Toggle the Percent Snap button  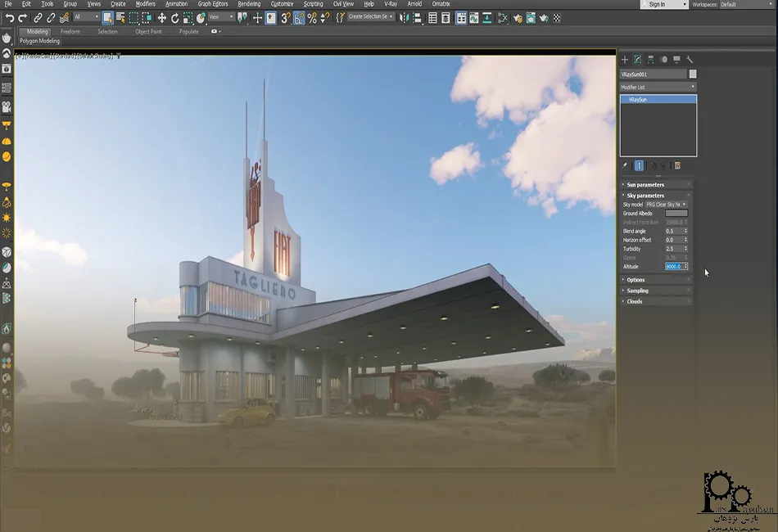(x=312, y=17)
